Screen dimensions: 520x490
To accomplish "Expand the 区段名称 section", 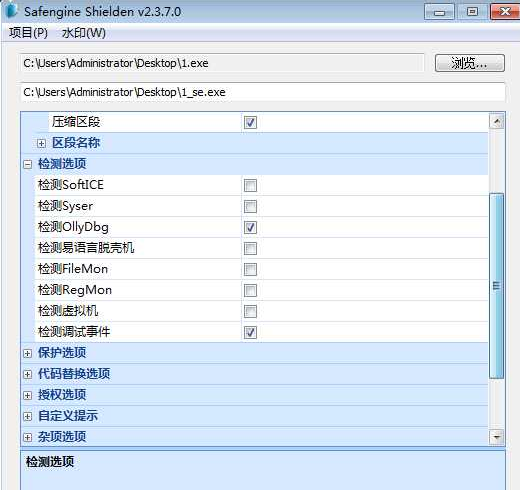I will [x=41, y=143].
